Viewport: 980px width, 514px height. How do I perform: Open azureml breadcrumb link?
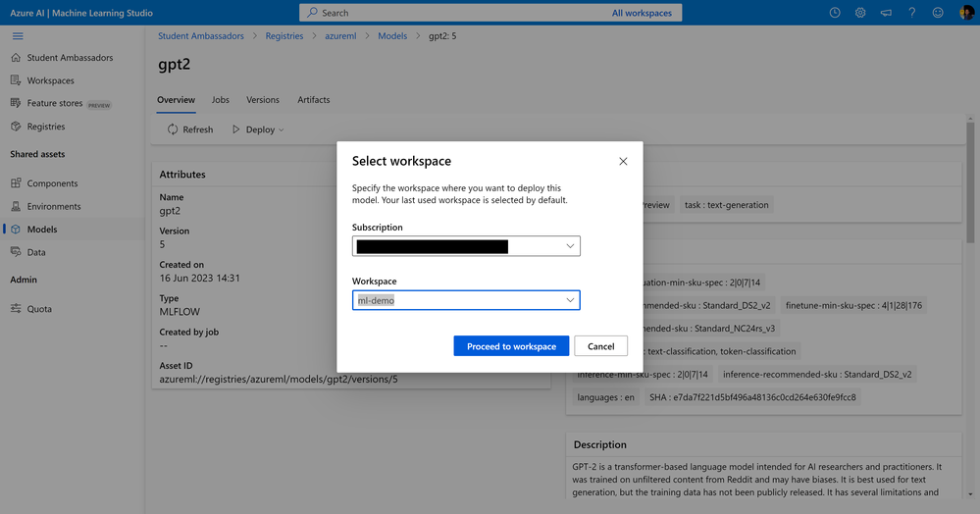340,36
